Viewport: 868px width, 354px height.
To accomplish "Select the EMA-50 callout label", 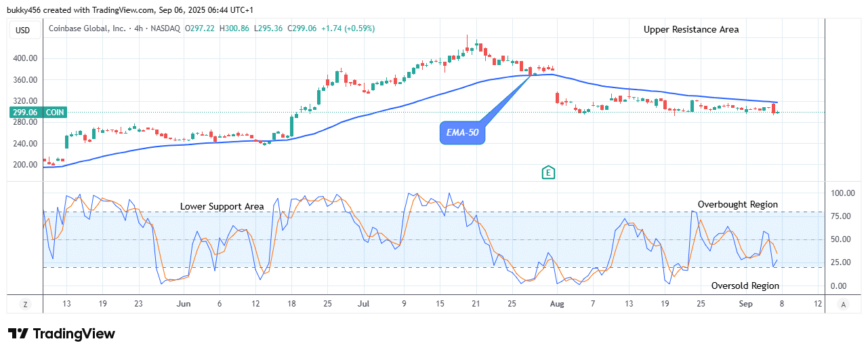I will 463,134.
